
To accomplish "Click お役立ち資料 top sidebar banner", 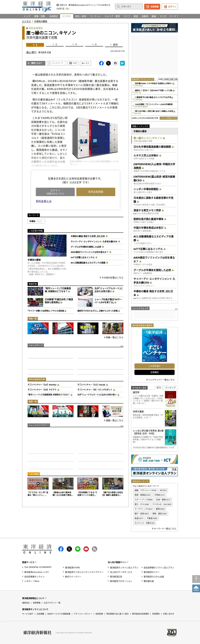I will (155, 28).
